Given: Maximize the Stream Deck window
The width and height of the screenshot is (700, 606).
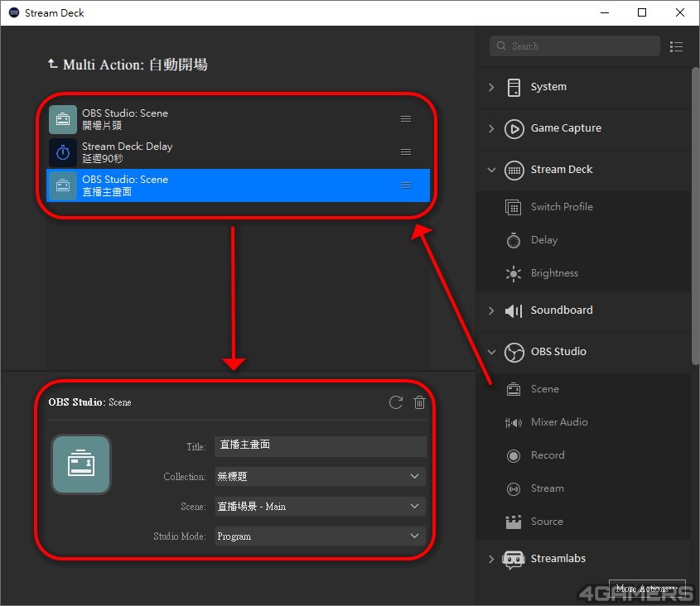Looking at the screenshot, I should tap(642, 12).
